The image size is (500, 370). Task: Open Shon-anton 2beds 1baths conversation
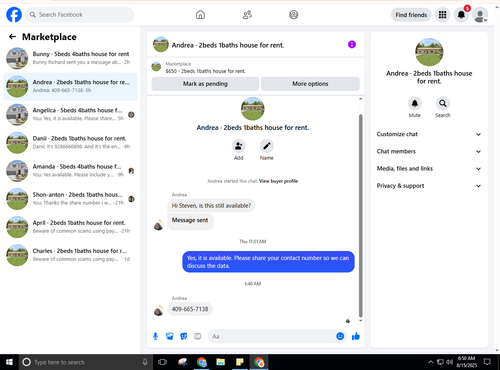coord(70,199)
